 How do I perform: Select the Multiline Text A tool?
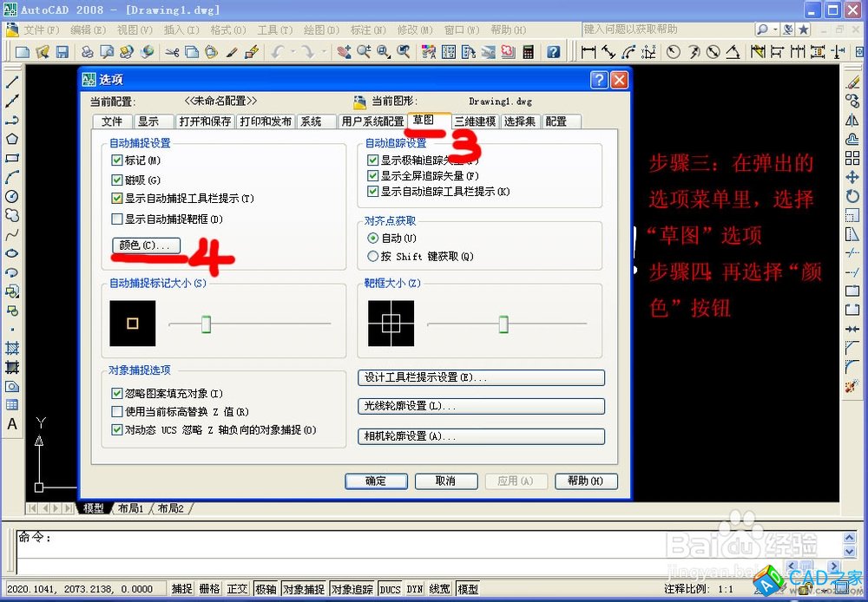tap(11, 424)
